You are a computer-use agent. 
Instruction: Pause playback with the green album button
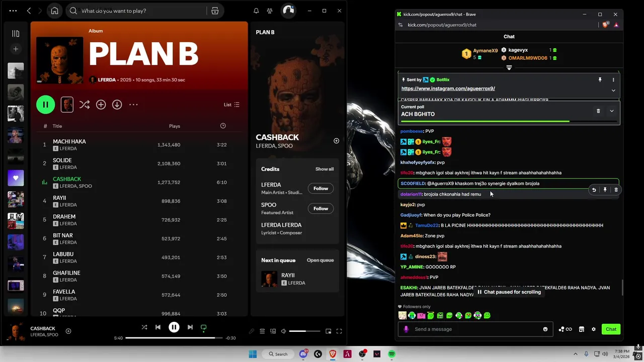coord(45,105)
